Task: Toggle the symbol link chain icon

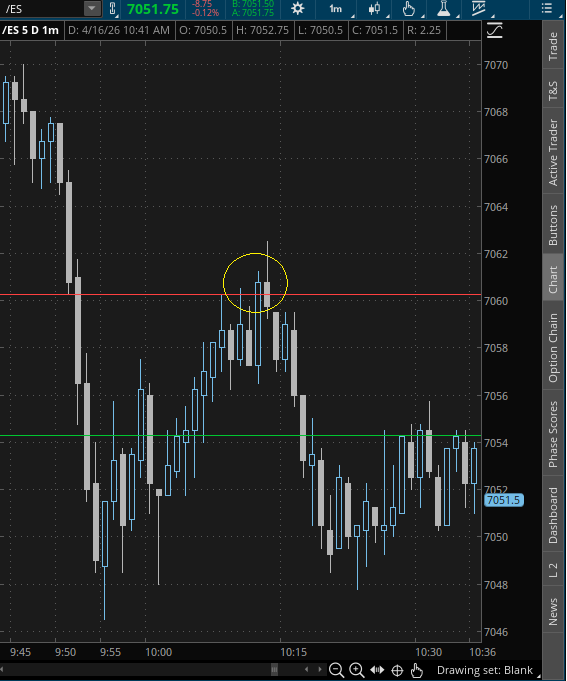Action: (x=112, y=9)
